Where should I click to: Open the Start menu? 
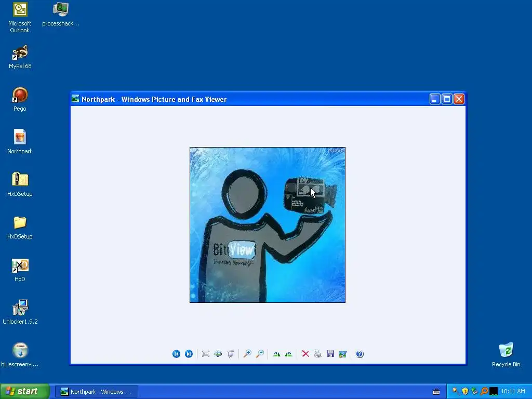pos(25,391)
